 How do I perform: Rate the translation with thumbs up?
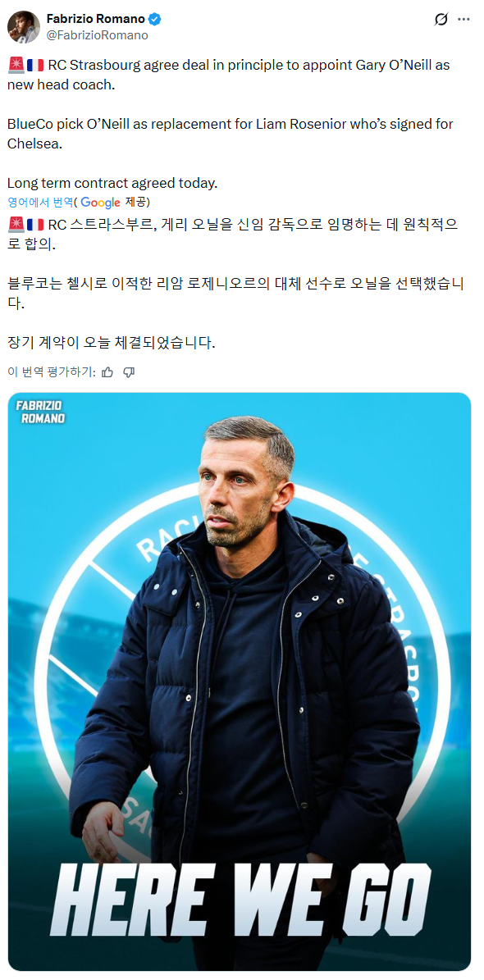[107, 371]
